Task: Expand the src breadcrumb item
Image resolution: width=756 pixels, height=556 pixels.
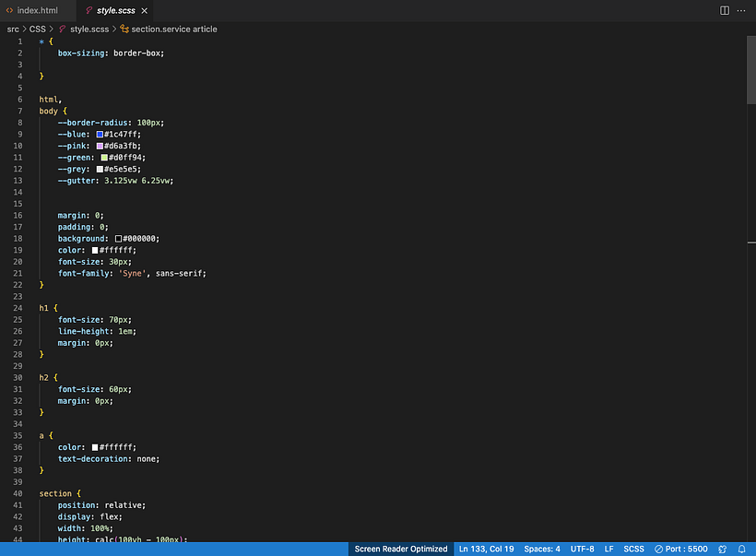Action: click(x=12, y=29)
